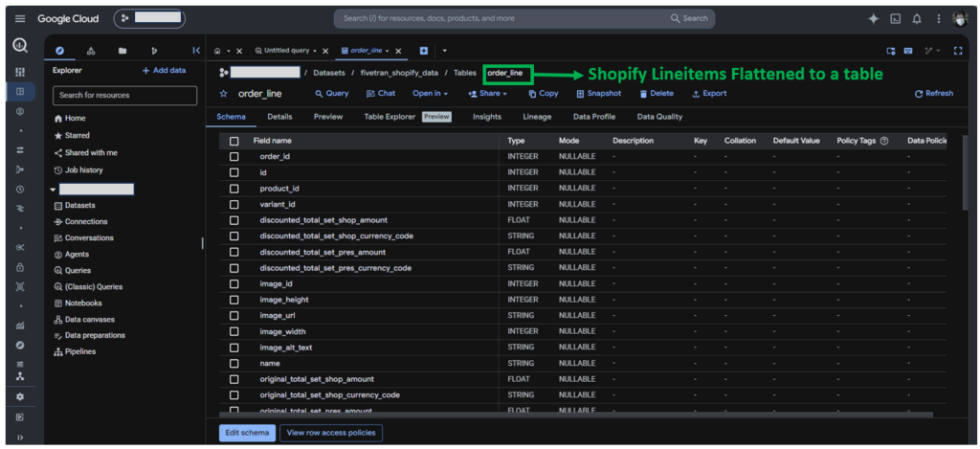The height and width of the screenshot is (449, 980).
Task: Toggle full screen mode icon
Action: click(x=957, y=51)
